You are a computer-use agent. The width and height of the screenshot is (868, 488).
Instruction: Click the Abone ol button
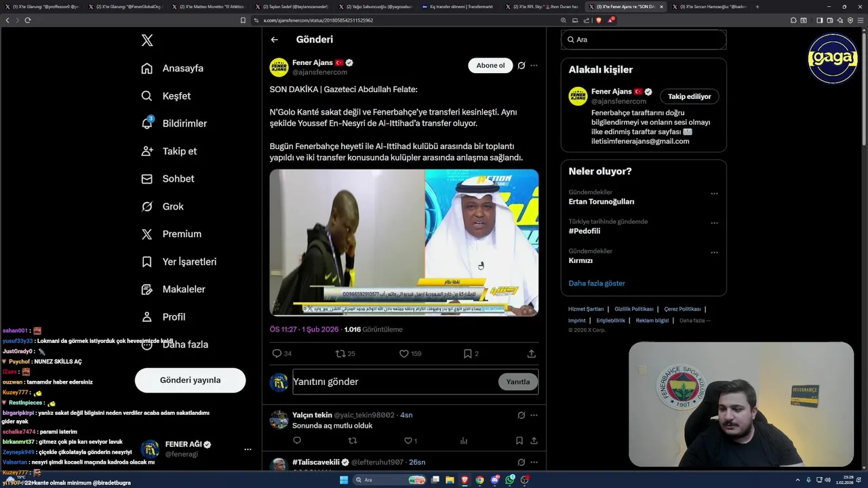coord(490,66)
